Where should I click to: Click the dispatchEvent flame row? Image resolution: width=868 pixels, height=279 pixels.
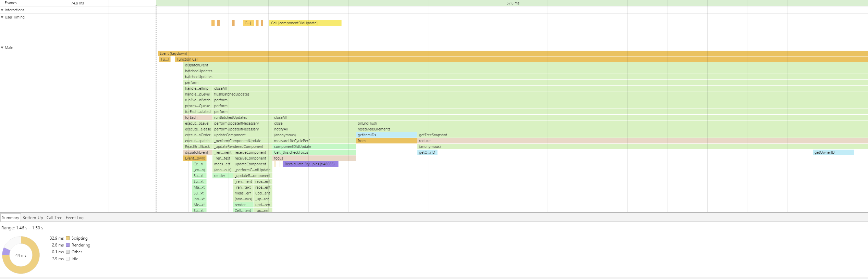(526, 65)
